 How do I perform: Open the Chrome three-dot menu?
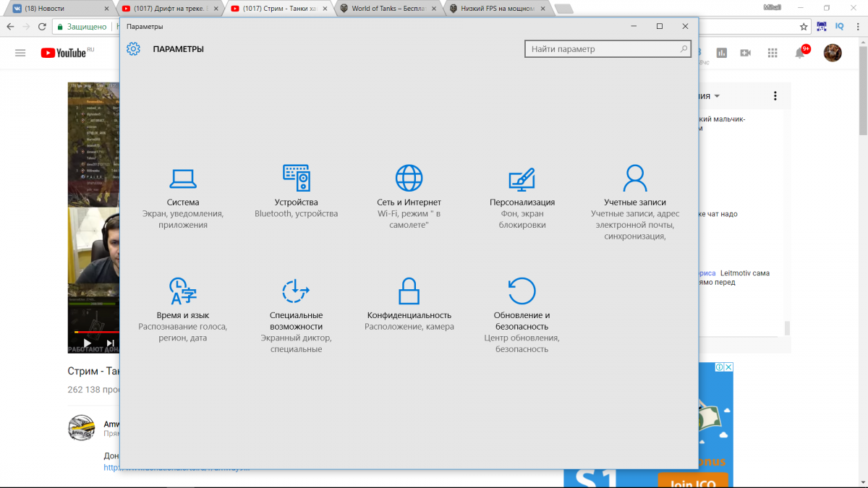[857, 26]
